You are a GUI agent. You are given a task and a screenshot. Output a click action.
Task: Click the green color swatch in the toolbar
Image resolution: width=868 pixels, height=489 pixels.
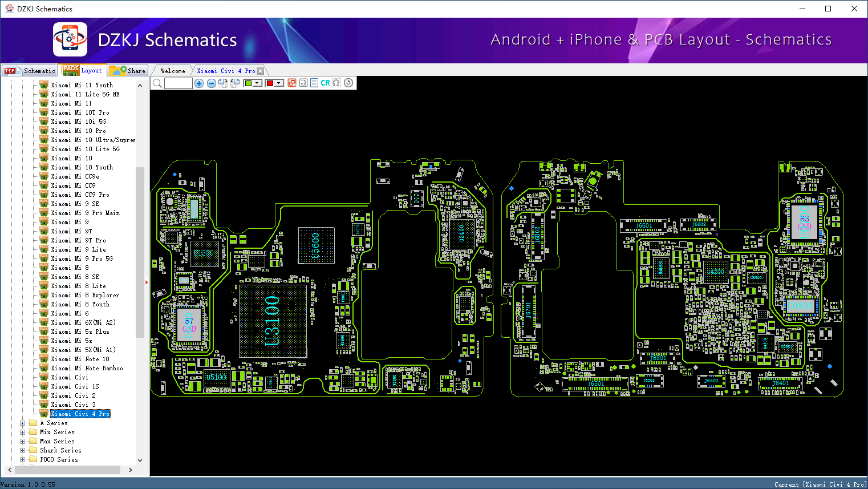[248, 83]
